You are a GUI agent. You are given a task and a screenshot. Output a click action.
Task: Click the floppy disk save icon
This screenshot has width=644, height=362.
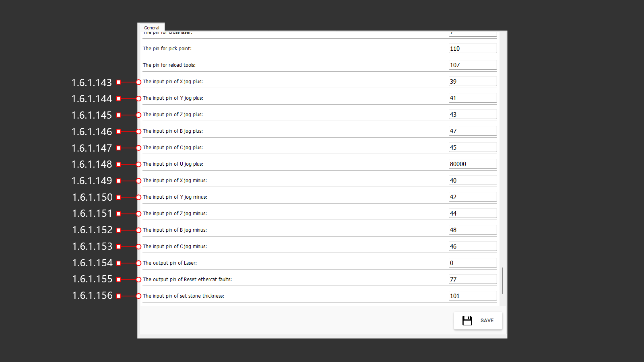[x=467, y=321]
